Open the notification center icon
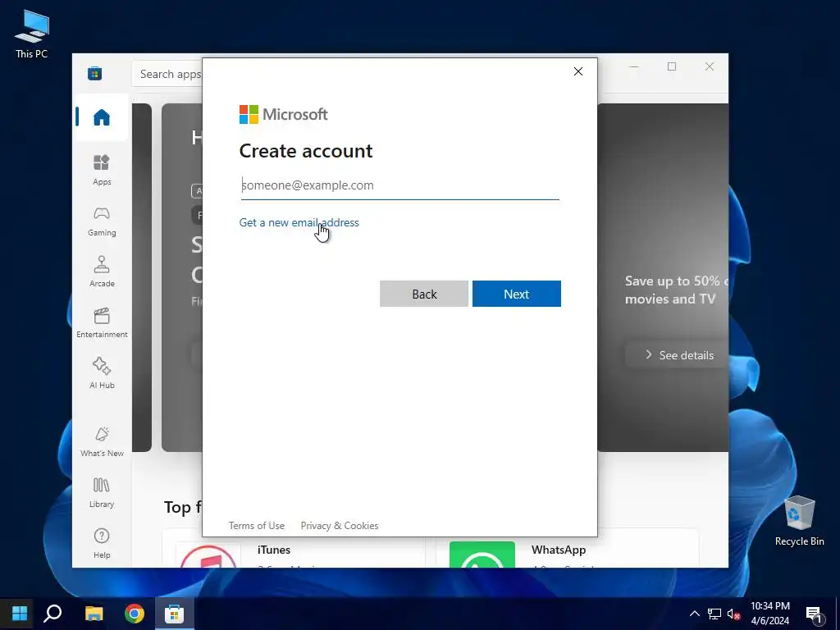 coord(814,614)
